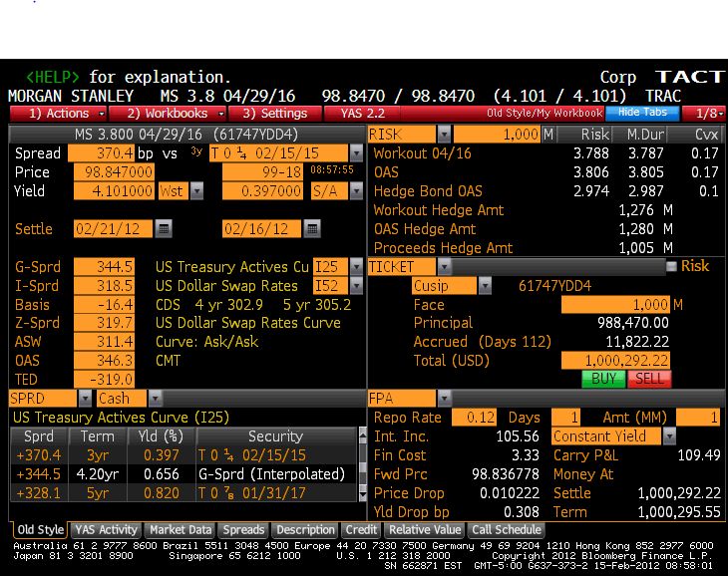Image resolution: width=728 pixels, height=576 pixels.
Task: Open the RISK panel selector dropdown
Action: 444,135
